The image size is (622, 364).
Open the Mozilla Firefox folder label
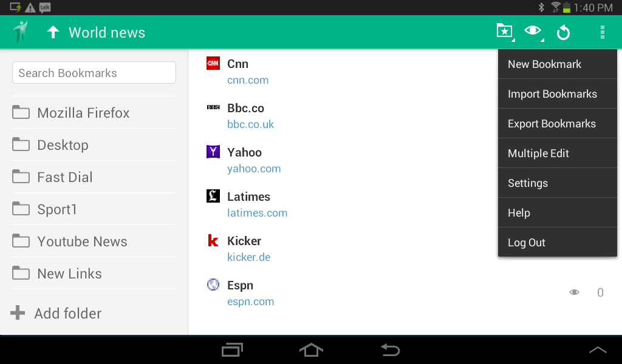tap(83, 113)
